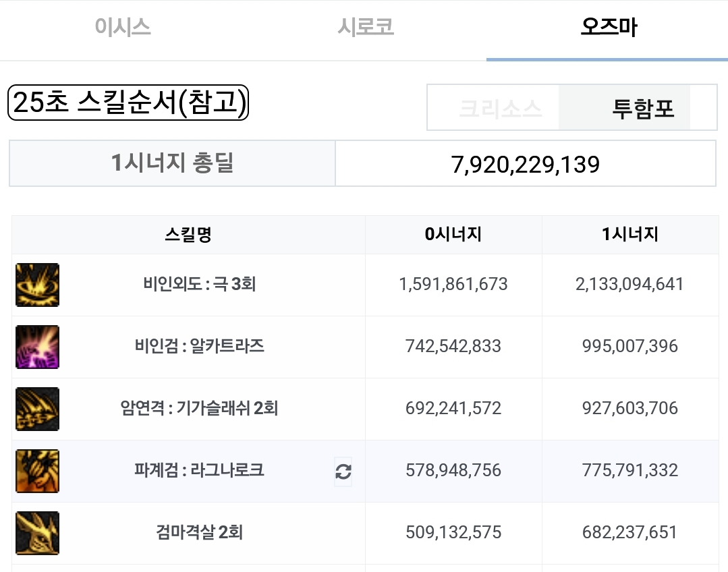Click the 검마격살 skill icon

38,533
